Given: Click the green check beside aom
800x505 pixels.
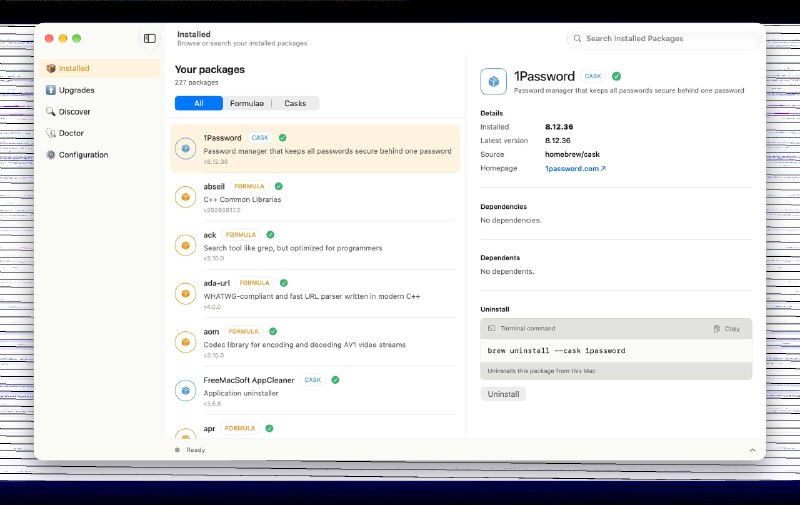Looking at the screenshot, I should [273, 332].
